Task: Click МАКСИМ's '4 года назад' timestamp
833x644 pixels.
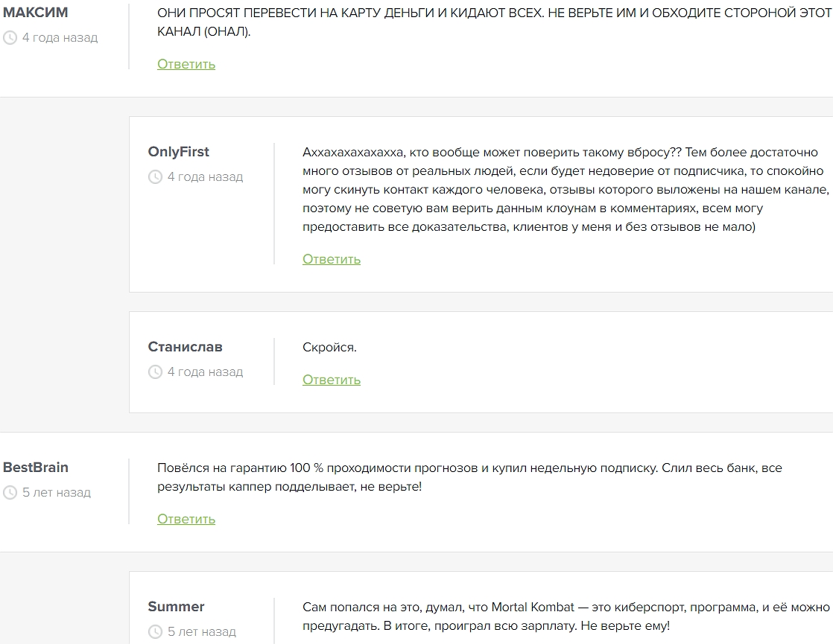Action: (60, 38)
